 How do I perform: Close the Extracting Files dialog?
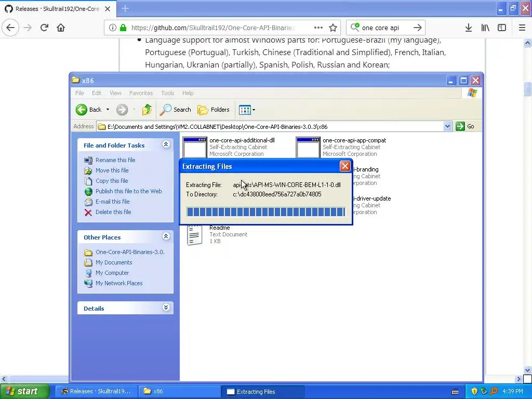click(345, 166)
